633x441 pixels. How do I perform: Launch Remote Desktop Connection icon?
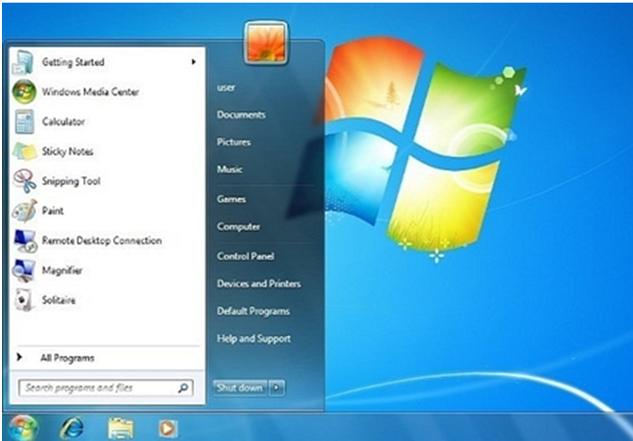[x=25, y=241]
